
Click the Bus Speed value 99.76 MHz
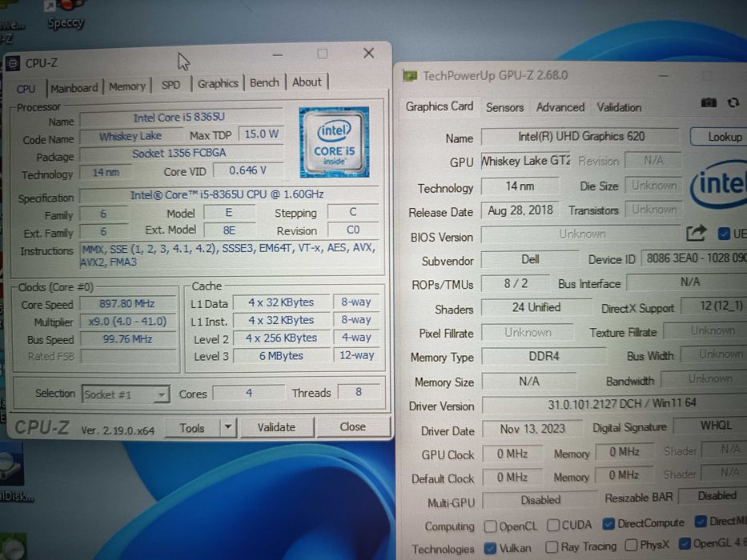pos(127,339)
